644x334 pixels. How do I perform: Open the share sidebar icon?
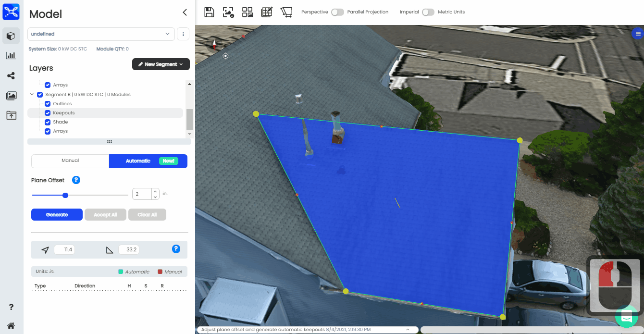pyautogui.click(x=11, y=76)
